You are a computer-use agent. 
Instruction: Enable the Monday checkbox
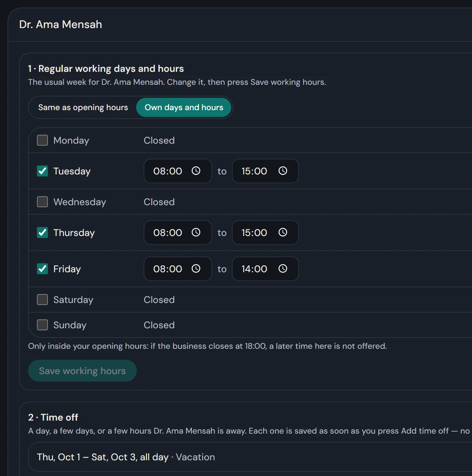coord(42,140)
